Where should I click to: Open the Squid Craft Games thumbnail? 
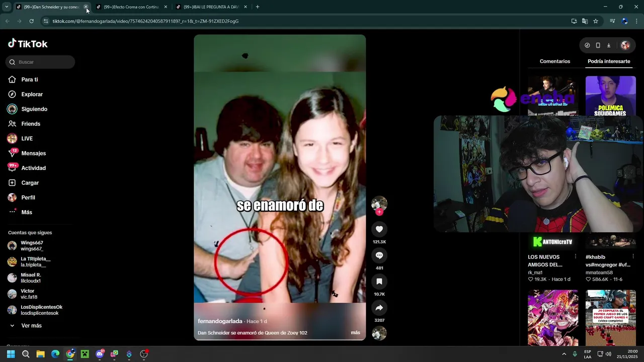pyautogui.click(x=611, y=318)
